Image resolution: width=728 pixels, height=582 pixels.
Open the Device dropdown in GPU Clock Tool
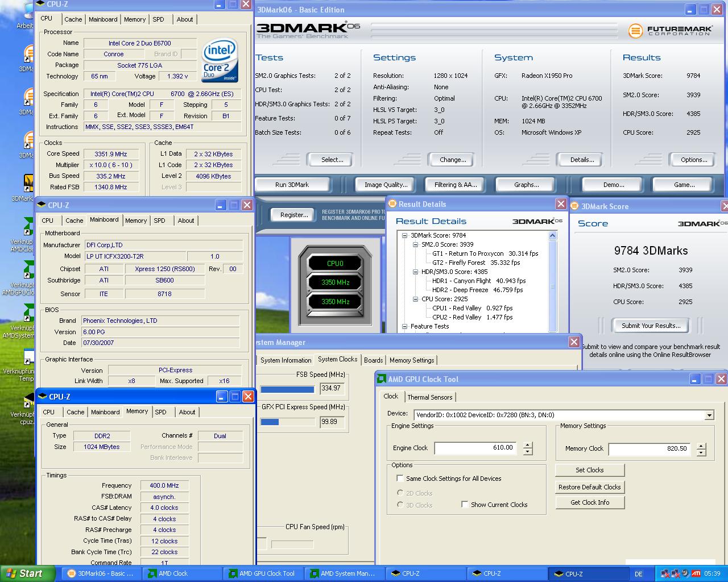tap(709, 415)
